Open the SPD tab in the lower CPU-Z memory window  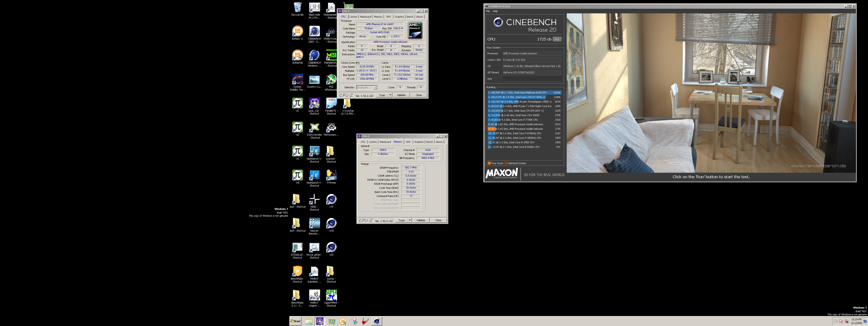(x=408, y=142)
